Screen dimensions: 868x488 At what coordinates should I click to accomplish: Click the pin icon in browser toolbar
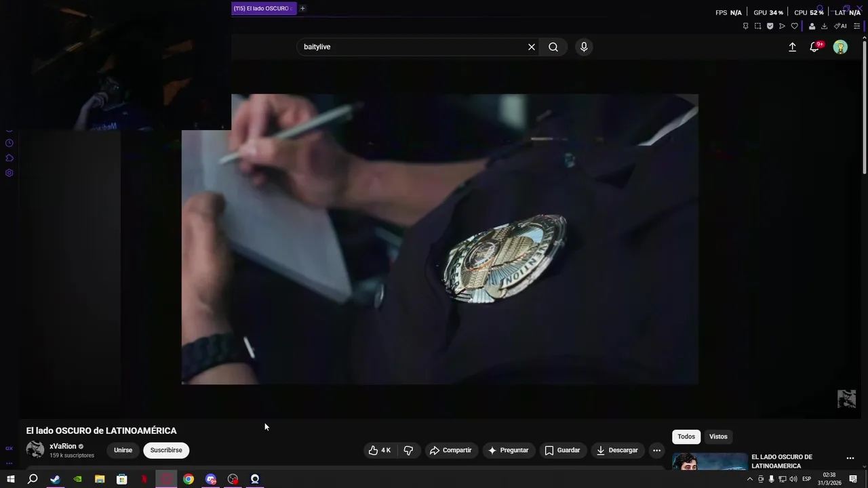pyautogui.click(x=745, y=26)
